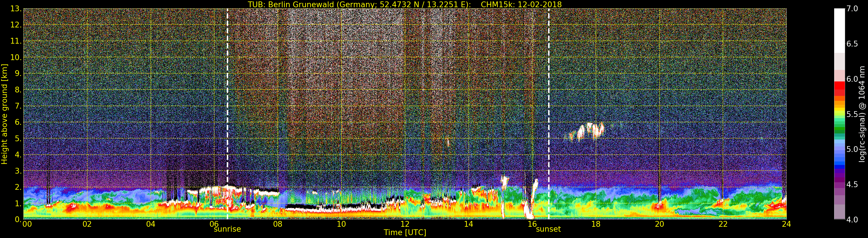Click the 'sunrise' label under the time axis
Image resolution: width=868 pixels, height=238 pixels.
click(227, 229)
